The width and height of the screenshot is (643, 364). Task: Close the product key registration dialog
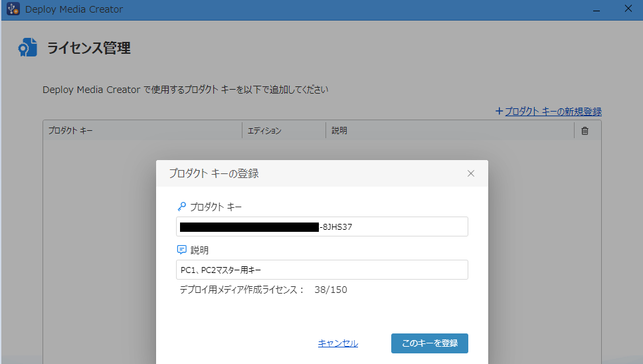click(471, 173)
